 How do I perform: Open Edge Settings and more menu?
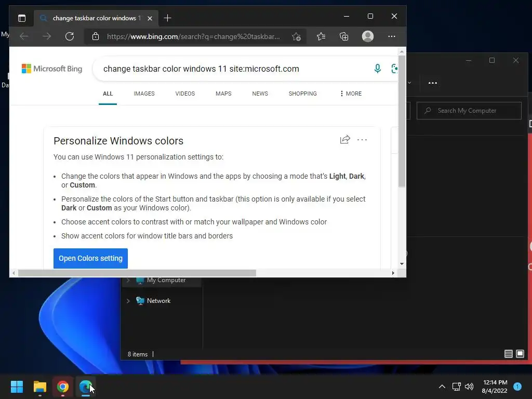point(392,36)
